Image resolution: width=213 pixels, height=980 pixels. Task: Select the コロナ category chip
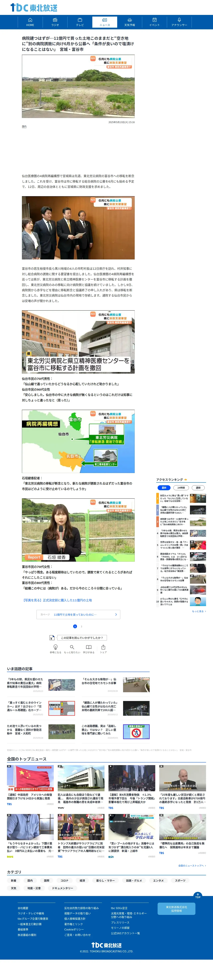(64, 880)
